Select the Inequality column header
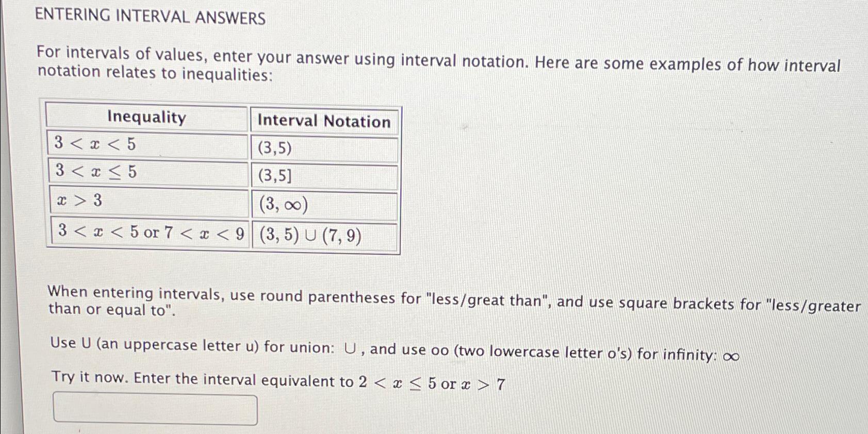868x434 pixels. [x=146, y=118]
